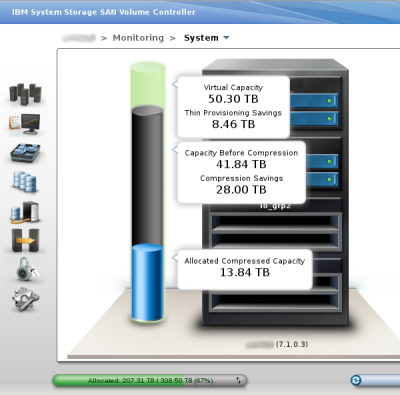Click the blurred system name breadcrumb

[79, 38]
